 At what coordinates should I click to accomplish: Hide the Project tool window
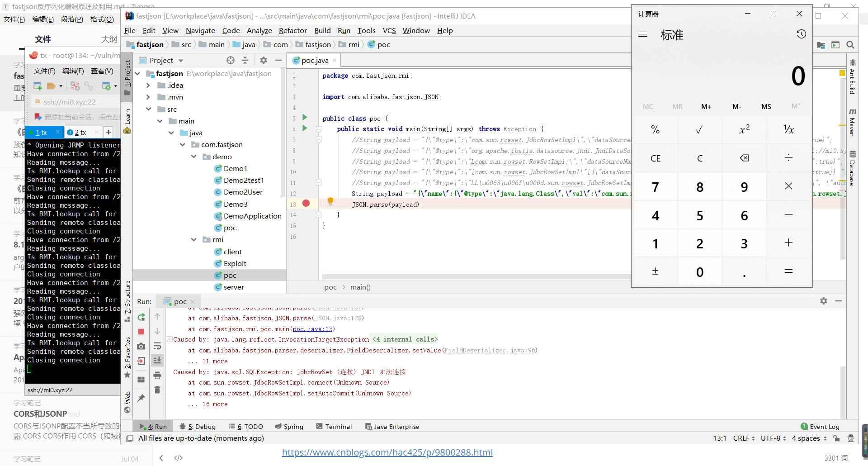(x=278, y=60)
